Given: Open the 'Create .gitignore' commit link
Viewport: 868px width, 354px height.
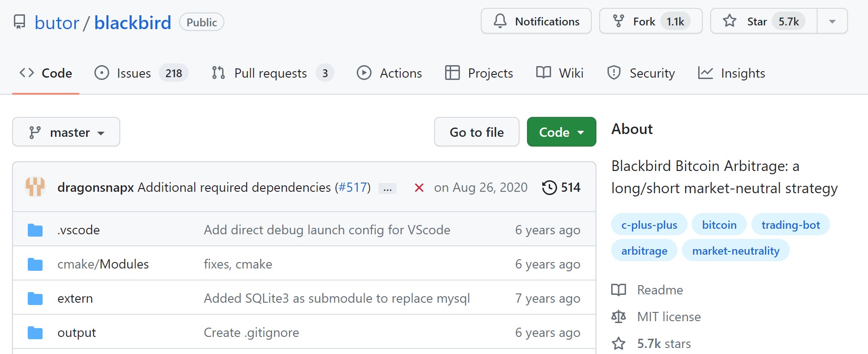Looking at the screenshot, I should (x=251, y=332).
